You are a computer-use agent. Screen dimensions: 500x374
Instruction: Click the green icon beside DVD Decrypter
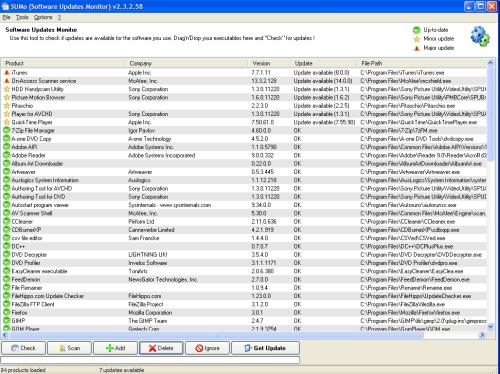pos(7,255)
